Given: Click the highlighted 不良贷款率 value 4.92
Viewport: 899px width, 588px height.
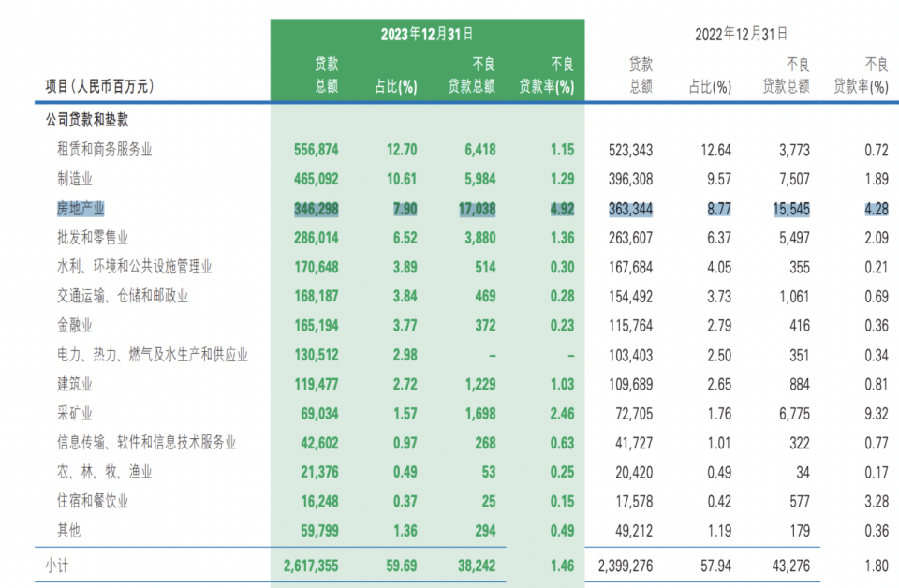Looking at the screenshot, I should tap(563, 208).
